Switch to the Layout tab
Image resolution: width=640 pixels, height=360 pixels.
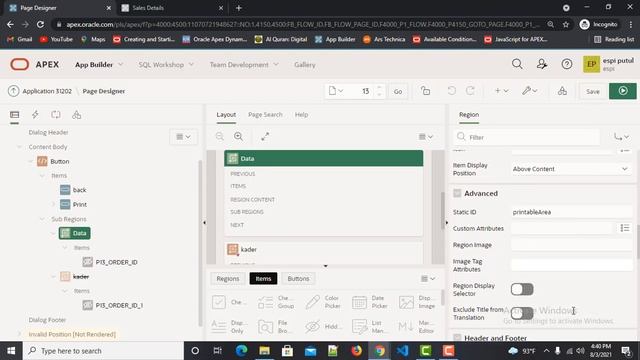226,115
